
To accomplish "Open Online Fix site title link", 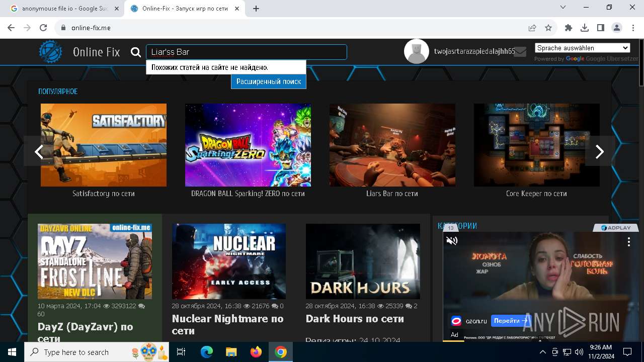I will pyautogui.click(x=97, y=52).
